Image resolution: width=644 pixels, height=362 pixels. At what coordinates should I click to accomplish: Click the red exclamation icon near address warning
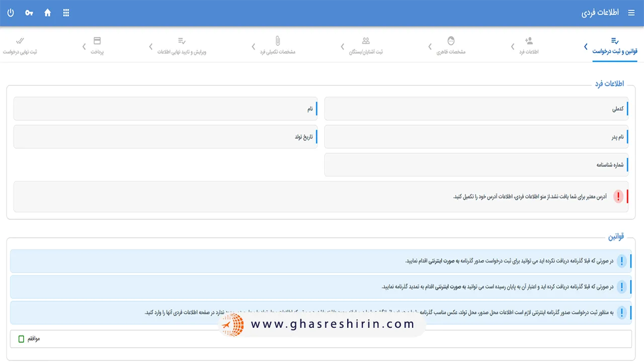tap(618, 197)
